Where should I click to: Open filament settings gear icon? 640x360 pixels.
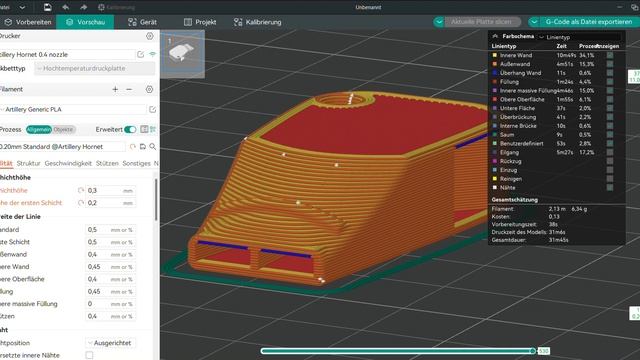(x=149, y=89)
